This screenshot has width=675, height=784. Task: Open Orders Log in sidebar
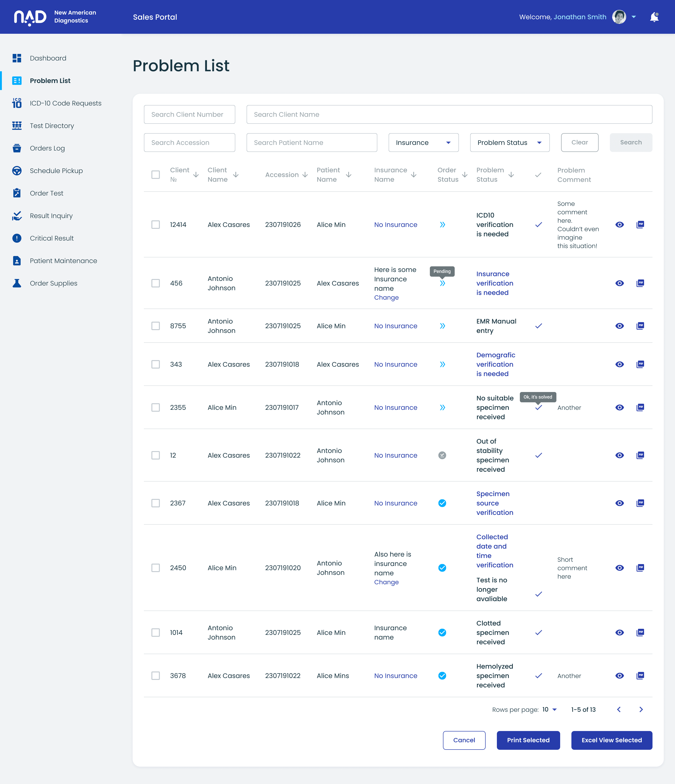47,148
